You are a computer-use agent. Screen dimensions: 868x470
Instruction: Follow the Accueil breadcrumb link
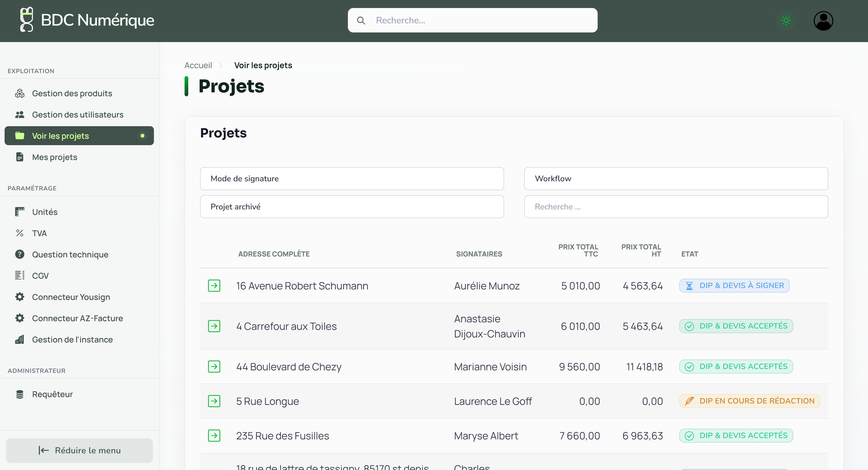198,65
